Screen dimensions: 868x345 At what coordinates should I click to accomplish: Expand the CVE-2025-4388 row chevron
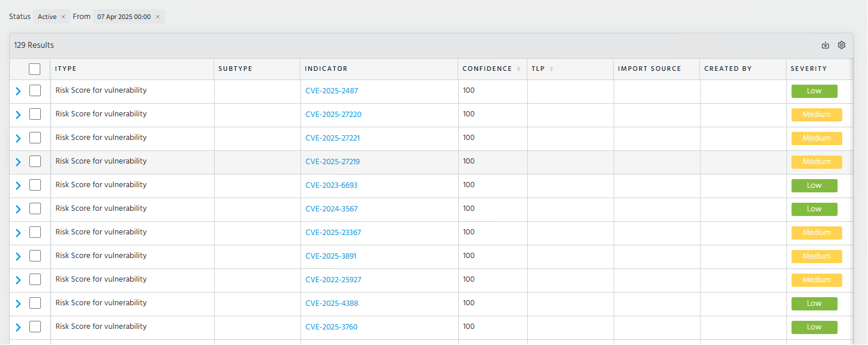coord(18,304)
